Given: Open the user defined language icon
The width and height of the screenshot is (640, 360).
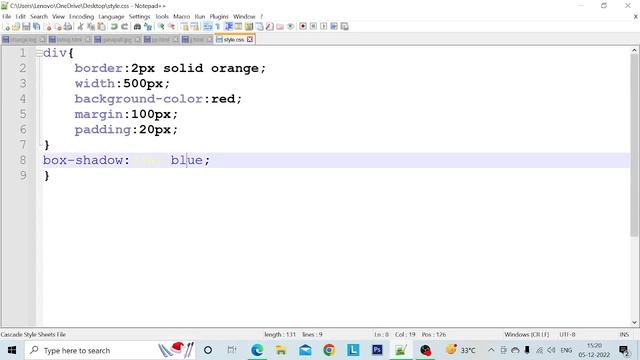Looking at the screenshot, I should click(238, 27).
